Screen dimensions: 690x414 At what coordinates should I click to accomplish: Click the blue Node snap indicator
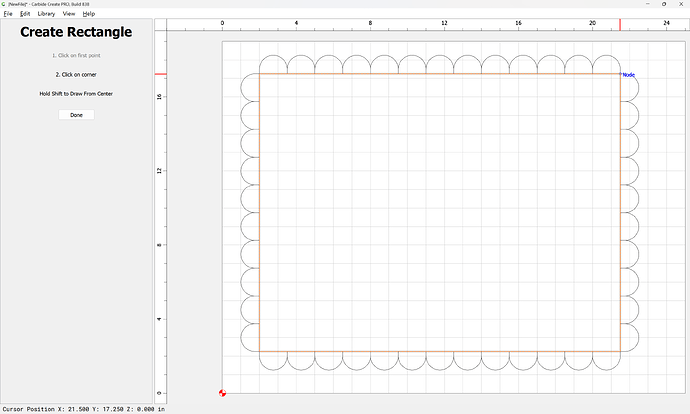[628, 75]
